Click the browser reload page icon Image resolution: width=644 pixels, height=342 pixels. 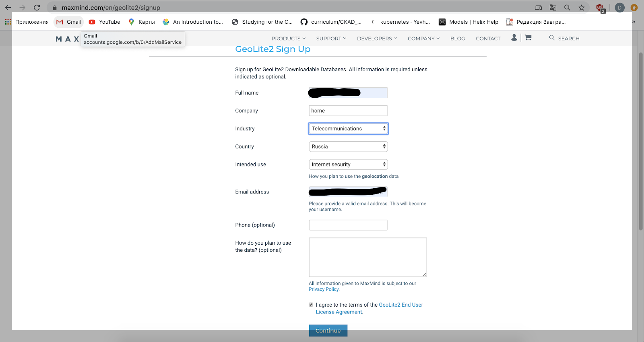pos(37,8)
